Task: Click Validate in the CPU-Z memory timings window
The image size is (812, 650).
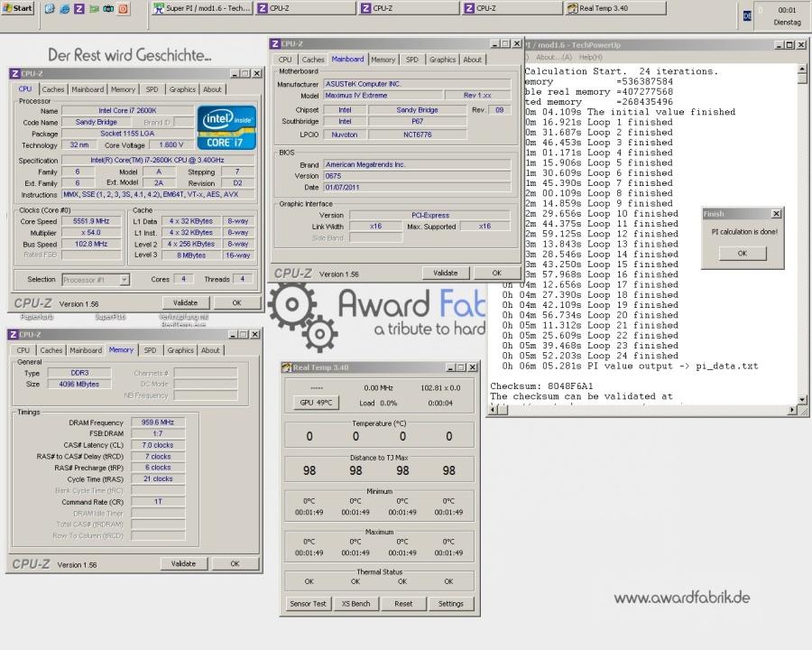Action: [x=183, y=563]
